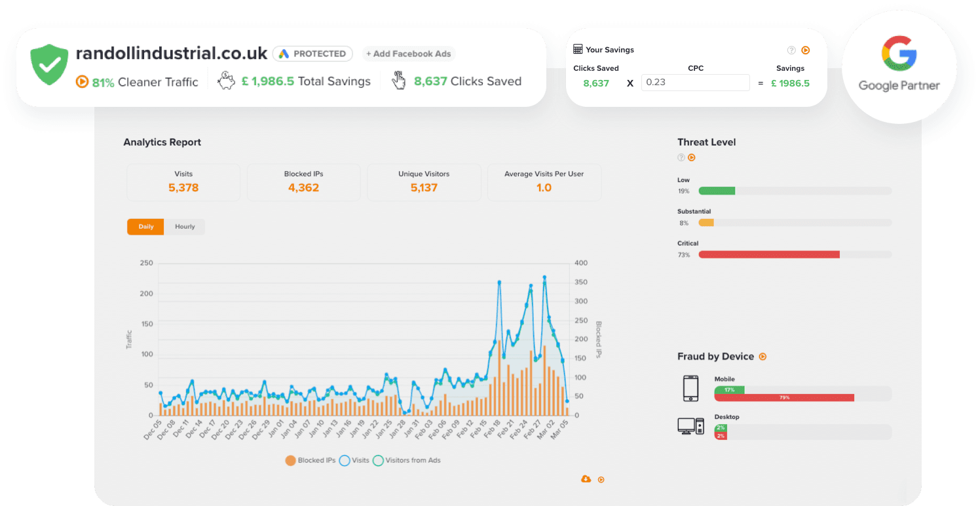Click the Desktop 2% green bar
The width and height of the screenshot is (980, 506).
point(721,428)
